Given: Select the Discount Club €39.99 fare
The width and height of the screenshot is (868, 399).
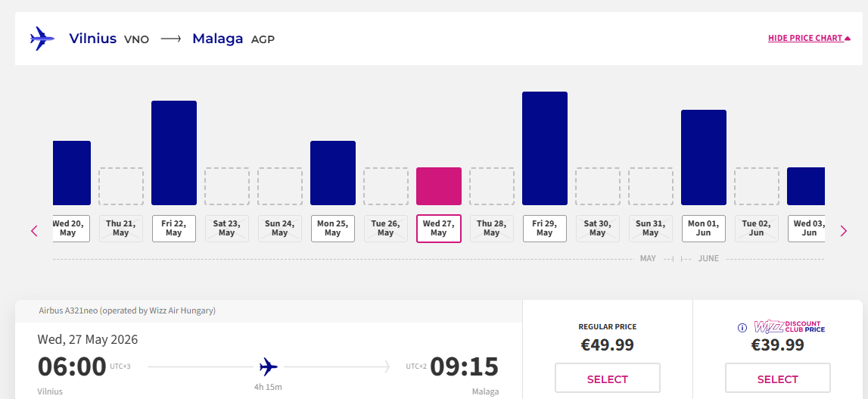Looking at the screenshot, I should click(777, 379).
